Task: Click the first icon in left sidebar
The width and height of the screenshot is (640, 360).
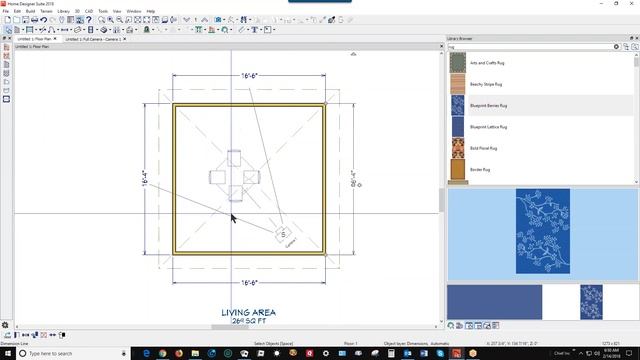Action: point(6,48)
